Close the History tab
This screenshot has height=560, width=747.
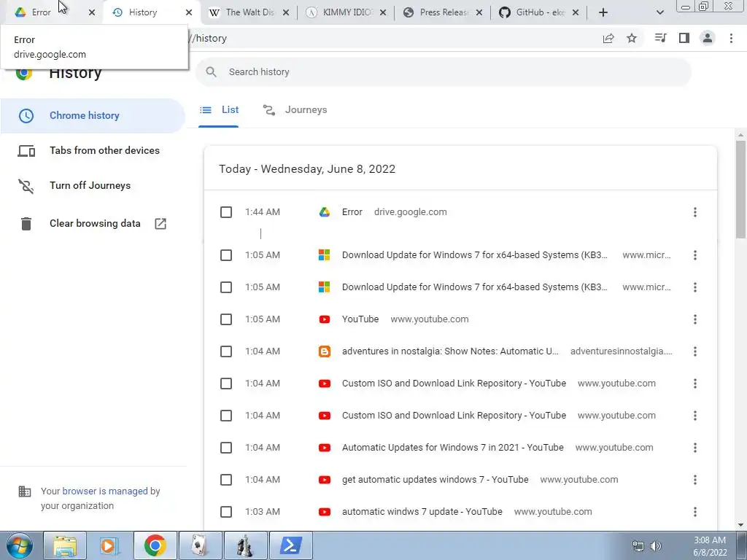189,12
